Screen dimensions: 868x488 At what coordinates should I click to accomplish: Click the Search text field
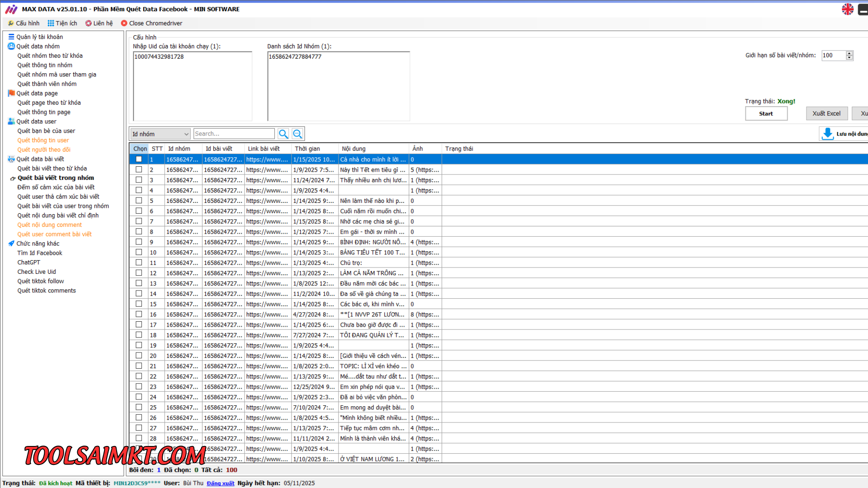tap(234, 134)
